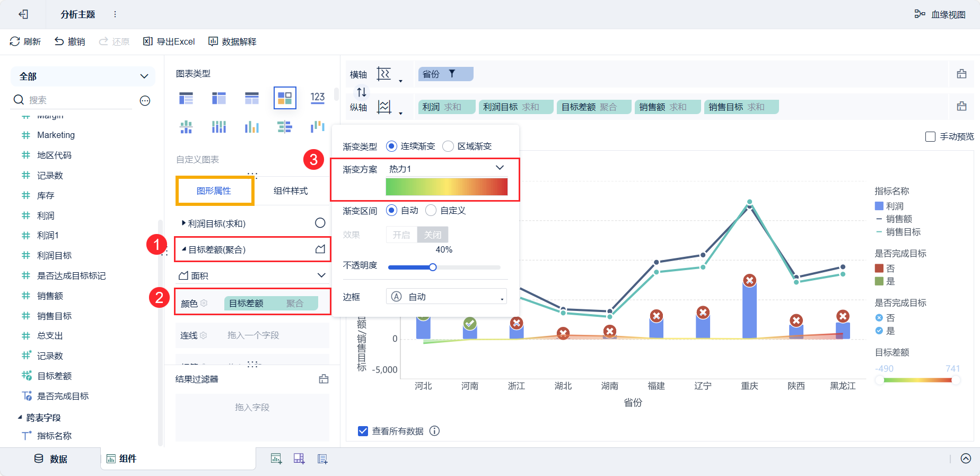Click the filter funnel icon on 省份
This screenshot has height=476, width=980.
452,74
